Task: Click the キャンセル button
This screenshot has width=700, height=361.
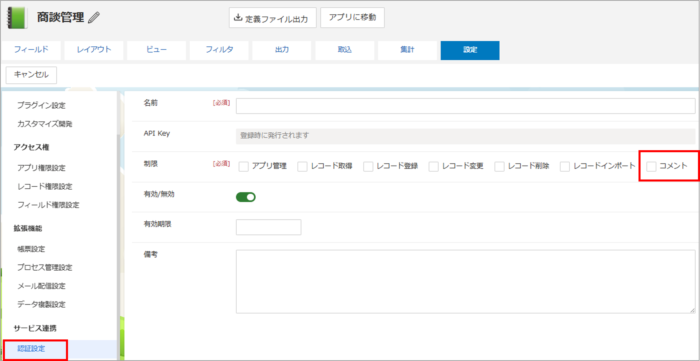Action: (x=31, y=75)
